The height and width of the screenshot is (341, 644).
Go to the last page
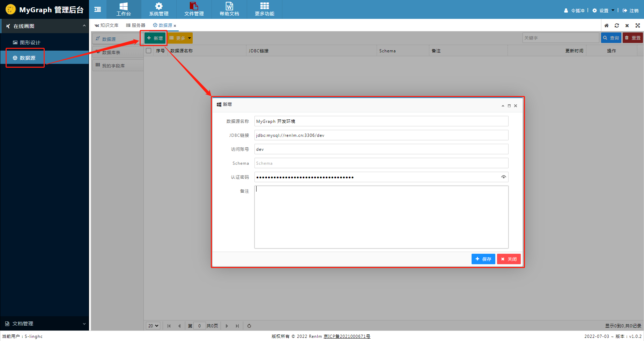tap(237, 326)
